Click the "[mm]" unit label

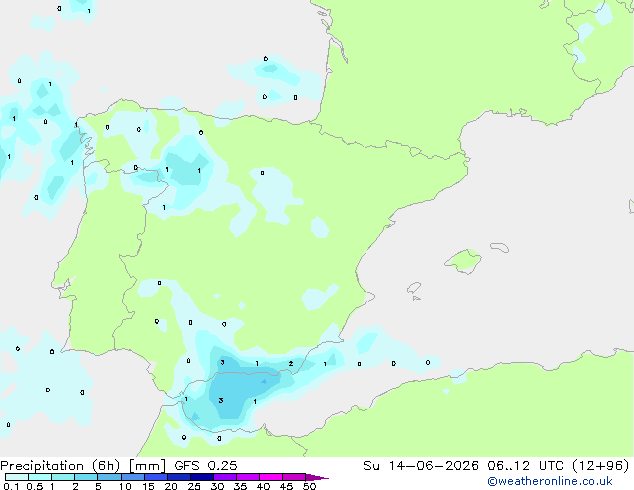tap(147, 466)
